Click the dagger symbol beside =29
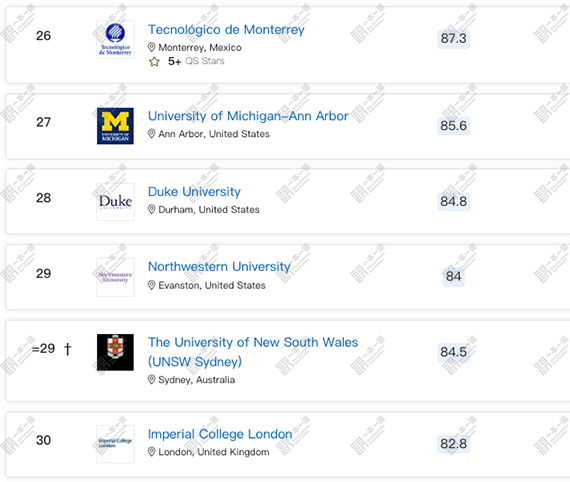 click(x=68, y=349)
